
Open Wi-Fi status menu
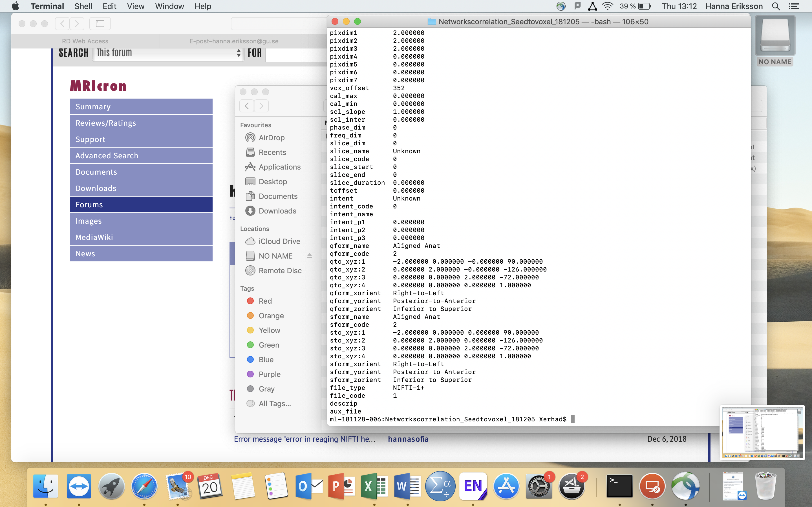coord(607,6)
